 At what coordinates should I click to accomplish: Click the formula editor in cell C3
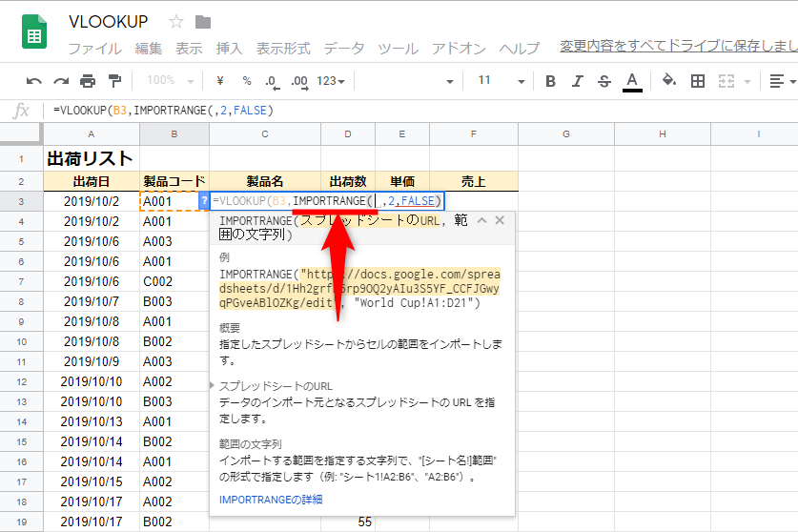[x=327, y=201]
